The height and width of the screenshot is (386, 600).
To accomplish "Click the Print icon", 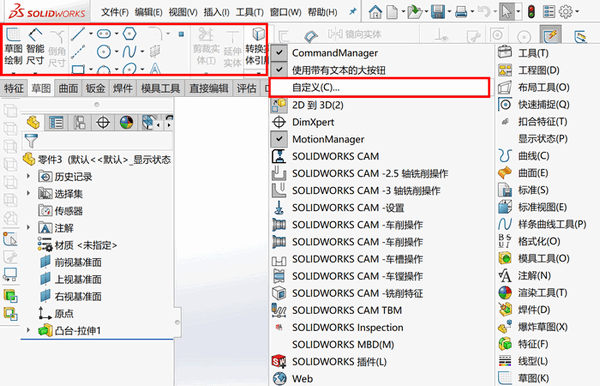I will point(461,12).
